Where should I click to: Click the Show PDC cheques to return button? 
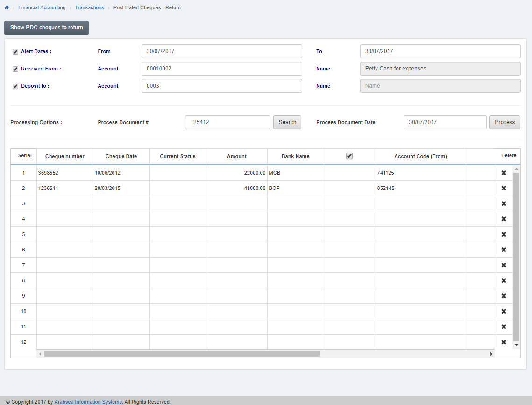46,28
